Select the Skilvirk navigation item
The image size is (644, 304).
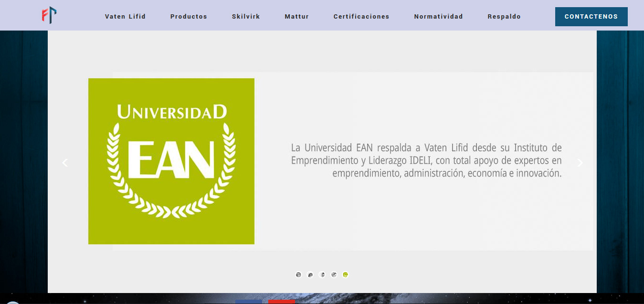point(246,16)
